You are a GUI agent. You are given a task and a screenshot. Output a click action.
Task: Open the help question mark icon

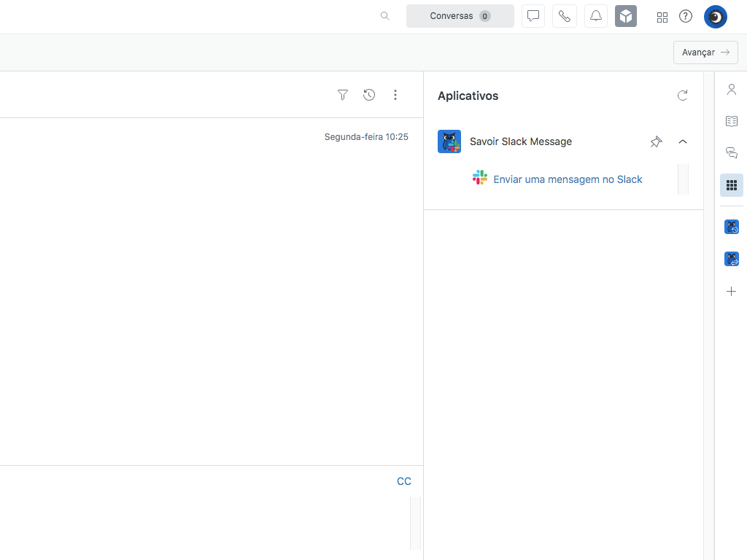pyautogui.click(x=686, y=16)
